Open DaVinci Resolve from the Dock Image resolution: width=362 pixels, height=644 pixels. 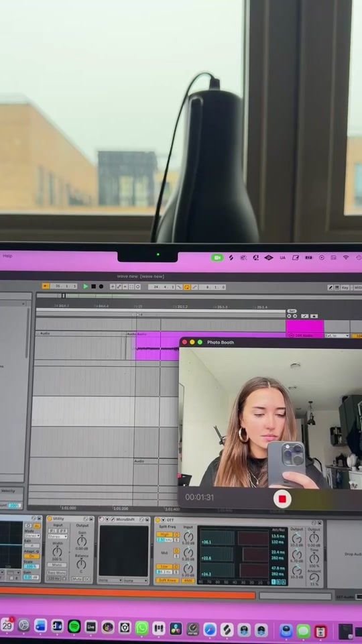176,629
